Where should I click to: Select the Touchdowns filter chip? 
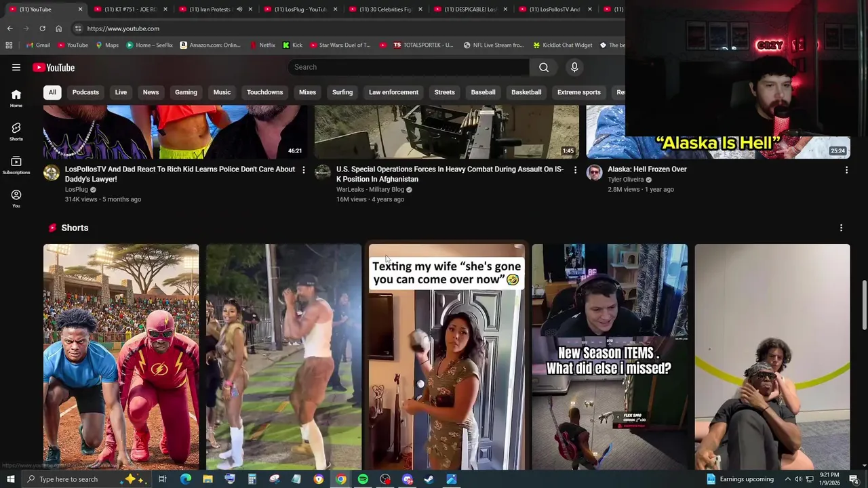(264, 92)
